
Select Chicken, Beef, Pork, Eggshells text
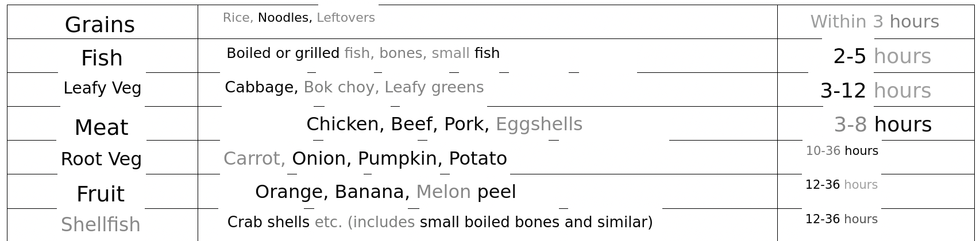tap(444, 124)
